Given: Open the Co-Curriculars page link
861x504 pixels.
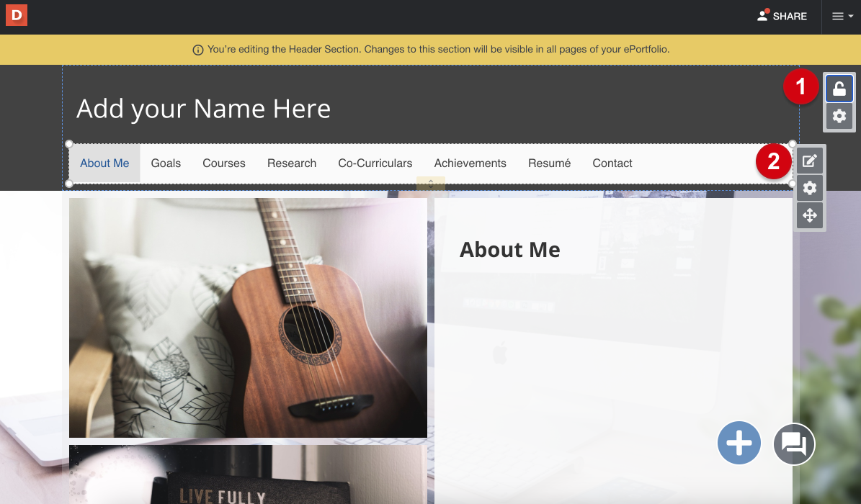Looking at the screenshot, I should tap(375, 163).
